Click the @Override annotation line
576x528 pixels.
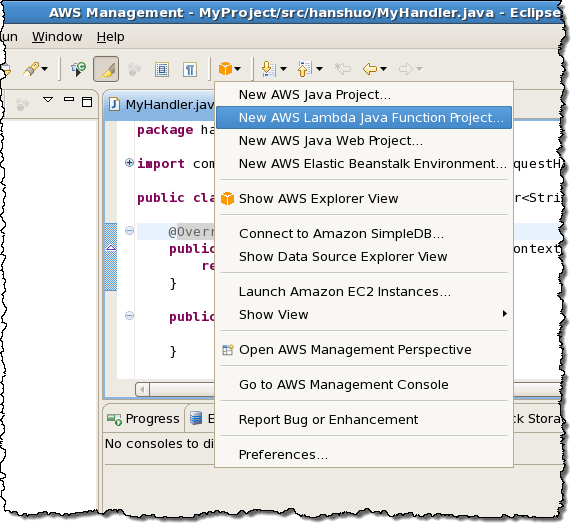coord(191,232)
